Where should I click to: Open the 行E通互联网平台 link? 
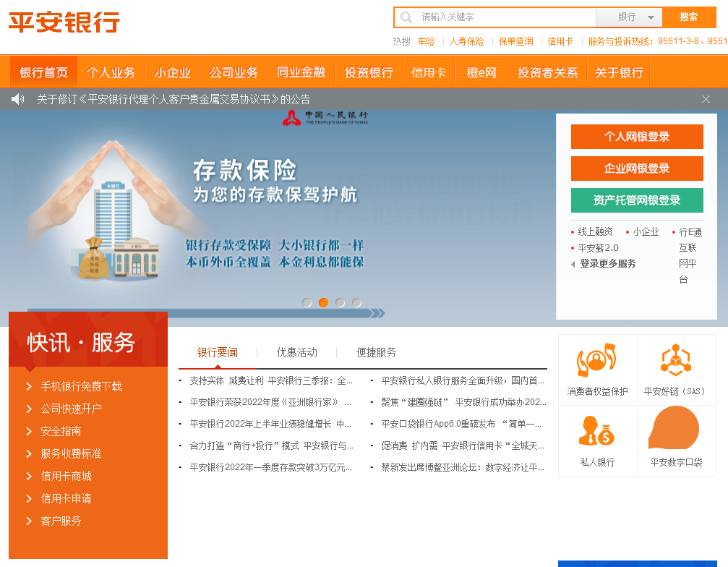pyautogui.click(x=690, y=255)
